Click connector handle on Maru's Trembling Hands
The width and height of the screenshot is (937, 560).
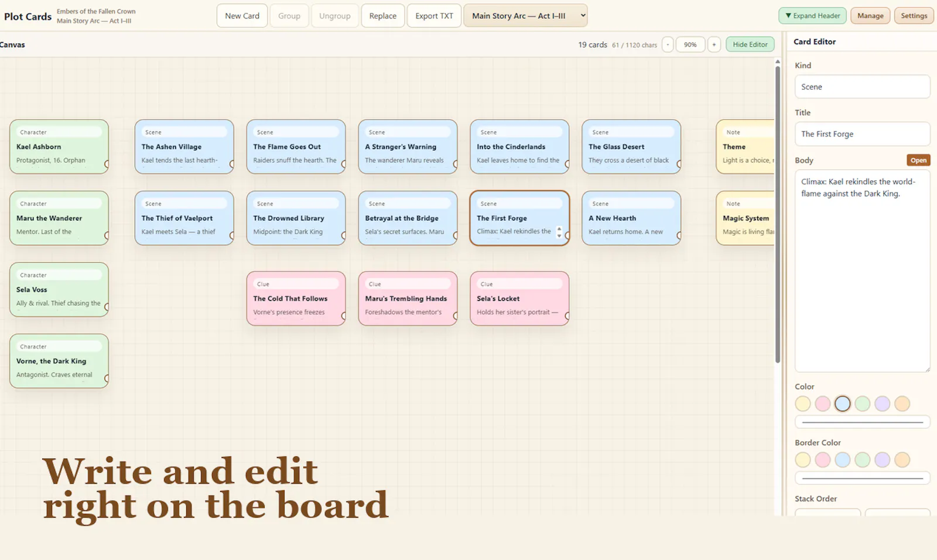tap(456, 316)
